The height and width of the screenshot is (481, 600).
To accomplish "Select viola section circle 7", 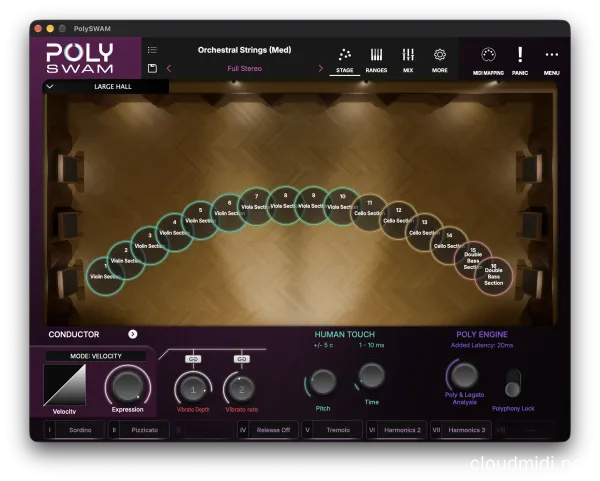I will pyautogui.click(x=256, y=206).
